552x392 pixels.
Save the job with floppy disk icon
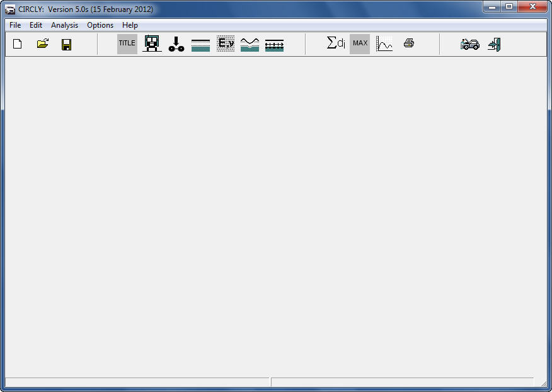67,44
